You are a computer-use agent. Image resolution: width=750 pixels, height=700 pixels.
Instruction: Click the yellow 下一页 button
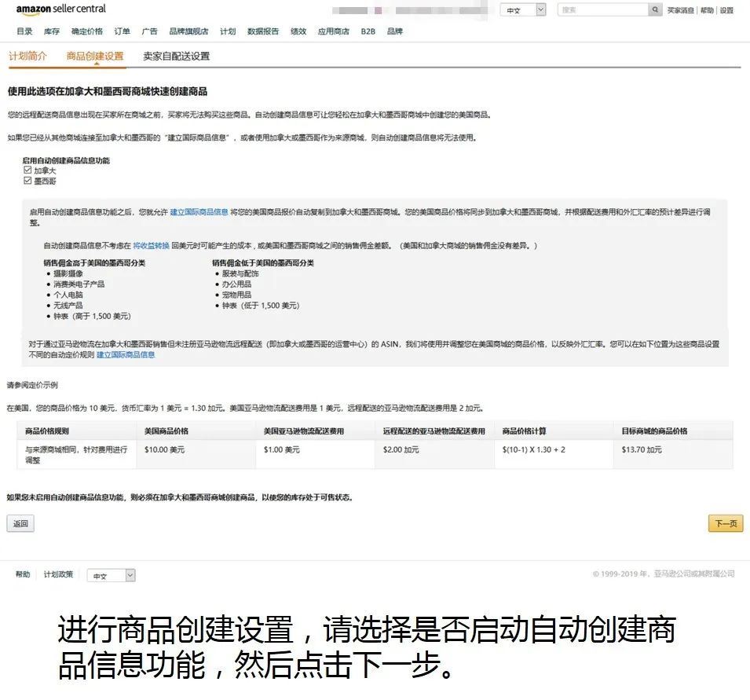(x=726, y=523)
